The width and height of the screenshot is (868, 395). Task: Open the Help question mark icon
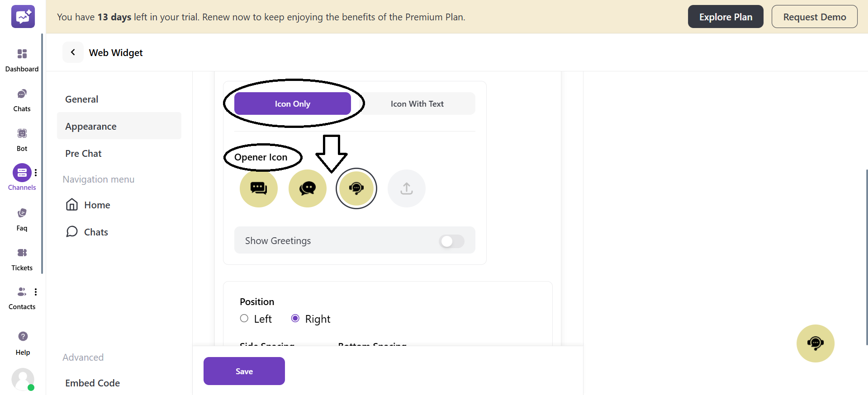(x=23, y=337)
